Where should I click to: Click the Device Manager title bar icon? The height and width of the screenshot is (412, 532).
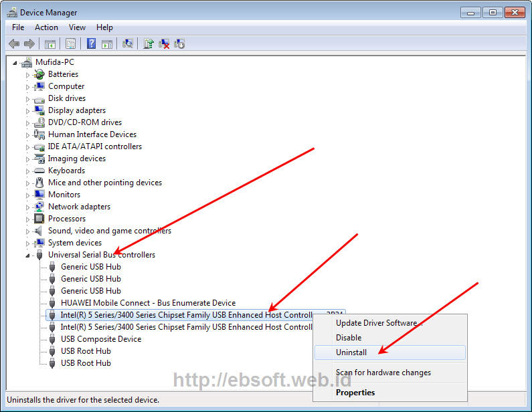[x=12, y=13]
